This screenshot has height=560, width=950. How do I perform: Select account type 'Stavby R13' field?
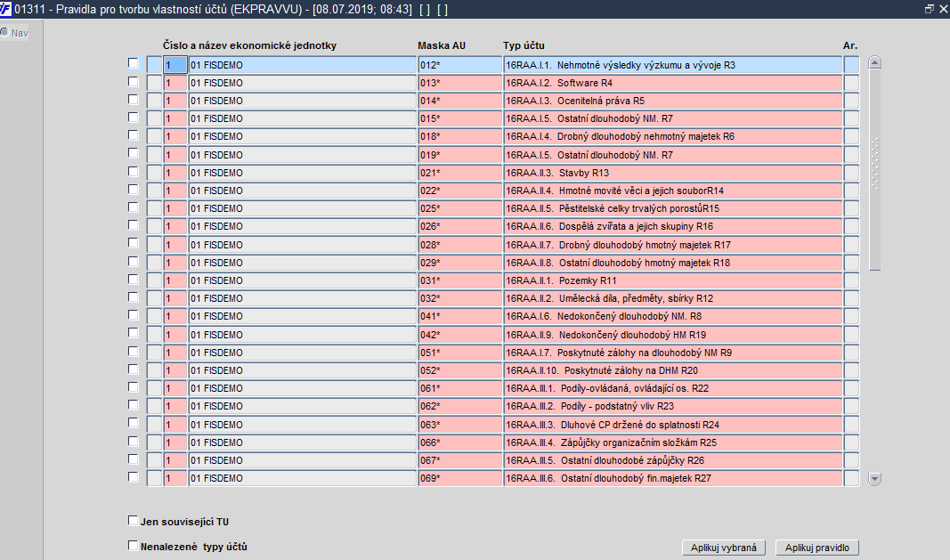click(x=672, y=173)
